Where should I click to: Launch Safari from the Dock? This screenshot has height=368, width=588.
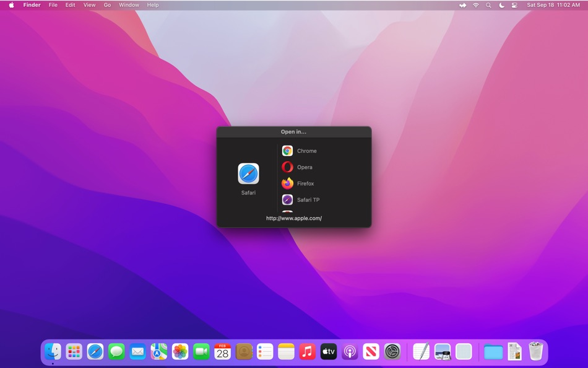[95, 352]
